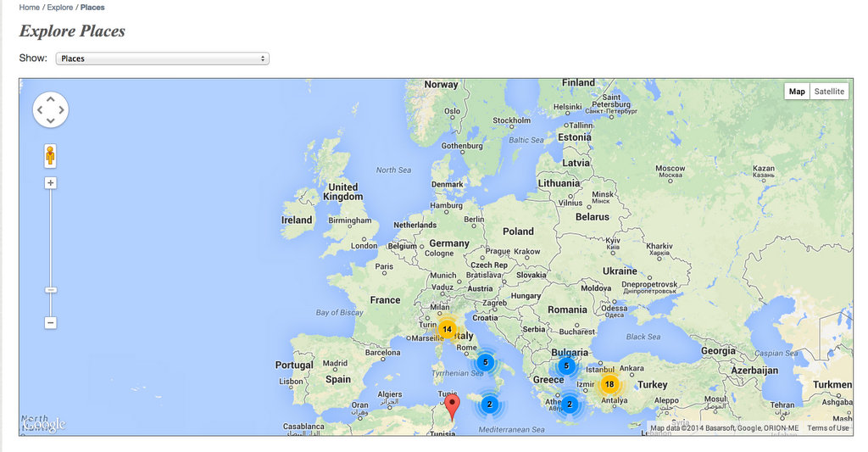The width and height of the screenshot is (868, 452).
Task: Pan the map up with the top arrow
Action: click(50, 99)
